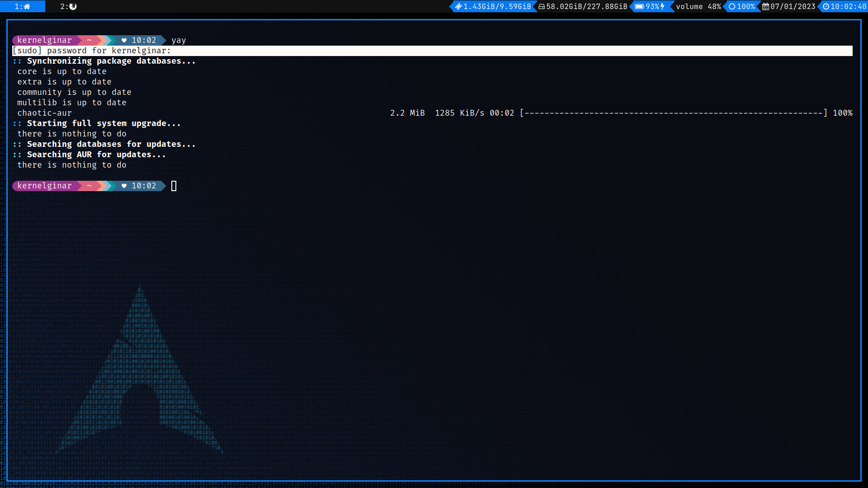Click the 58.02GiB/227.88GiB disk text
Viewport: 868px width, 488px height.
(x=586, y=6)
